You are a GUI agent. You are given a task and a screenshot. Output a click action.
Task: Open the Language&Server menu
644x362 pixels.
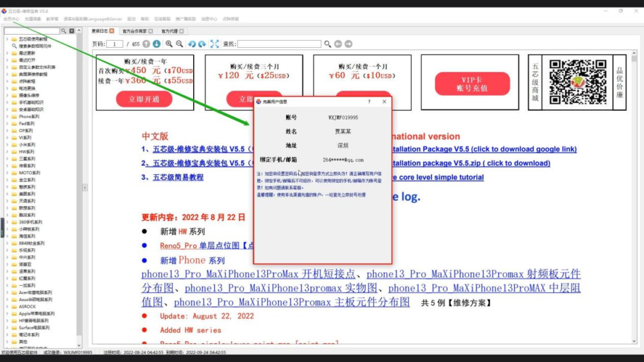click(93, 19)
